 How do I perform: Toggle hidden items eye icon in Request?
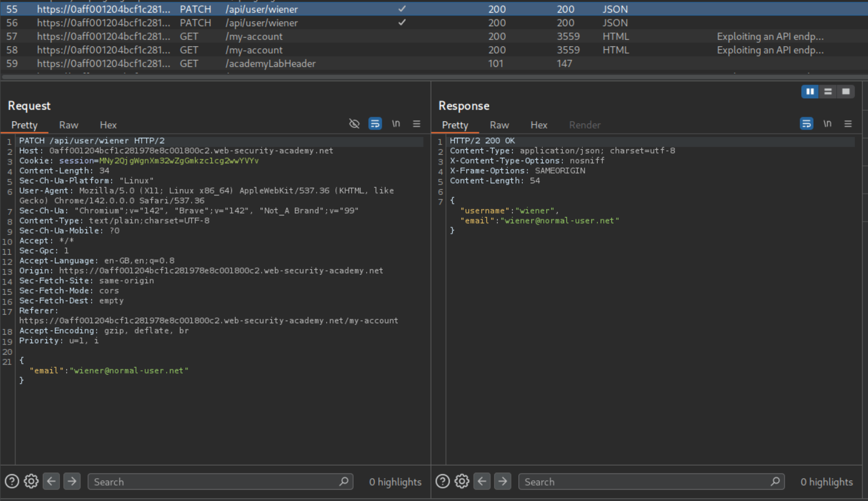(354, 124)
